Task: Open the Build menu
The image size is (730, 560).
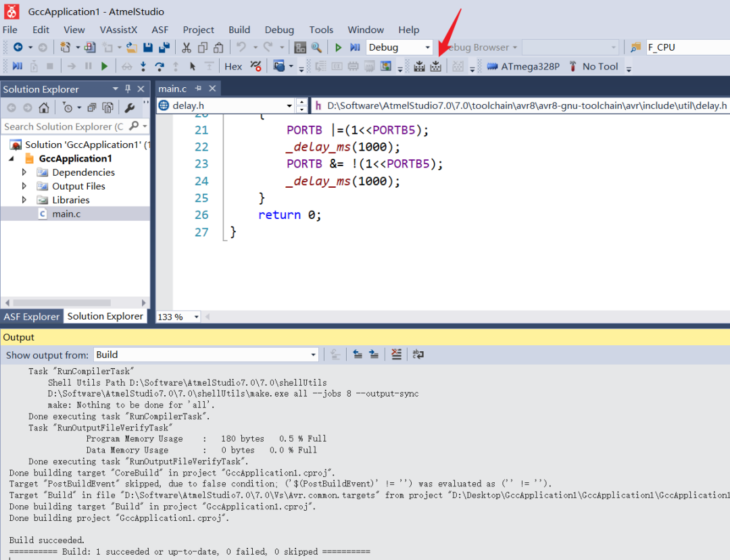Action: (239, 30)
